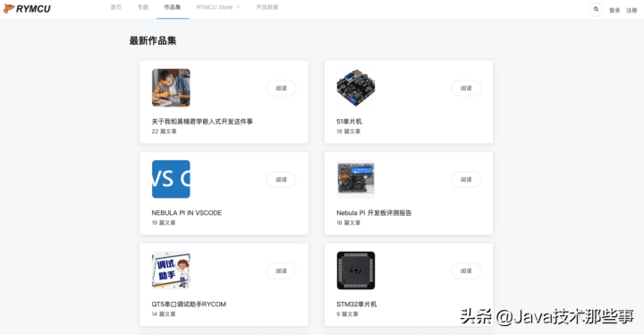Screen dimensions: 644x335
Task: Open the search icon in header
Action: pyautogui.click(x=596, y=9)
